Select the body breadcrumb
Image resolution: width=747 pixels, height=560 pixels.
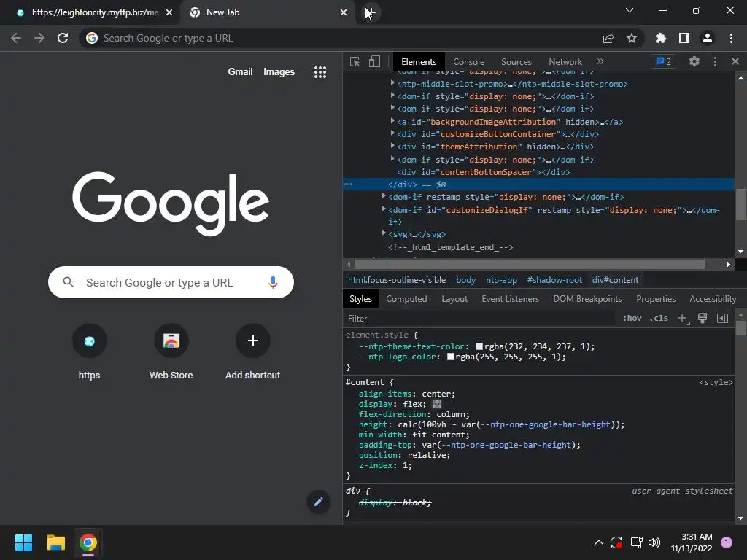tap(465, 280)
